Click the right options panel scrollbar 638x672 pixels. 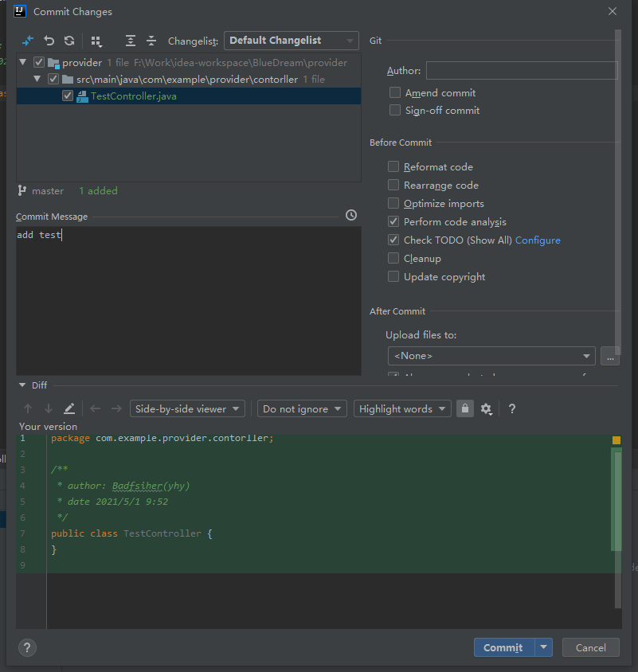(618, 191)
